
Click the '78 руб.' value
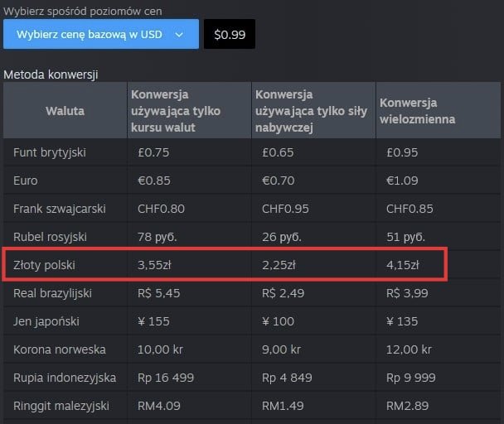click(157, 237)
